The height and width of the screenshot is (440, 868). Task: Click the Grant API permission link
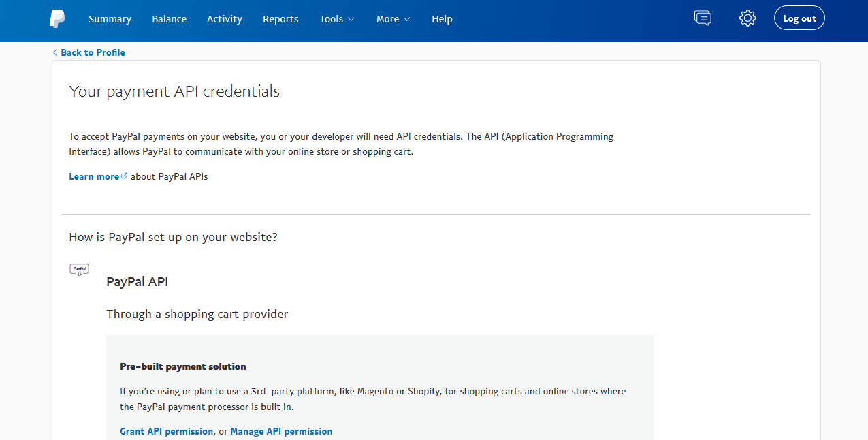pyautogui.click(x=166, y=431)
